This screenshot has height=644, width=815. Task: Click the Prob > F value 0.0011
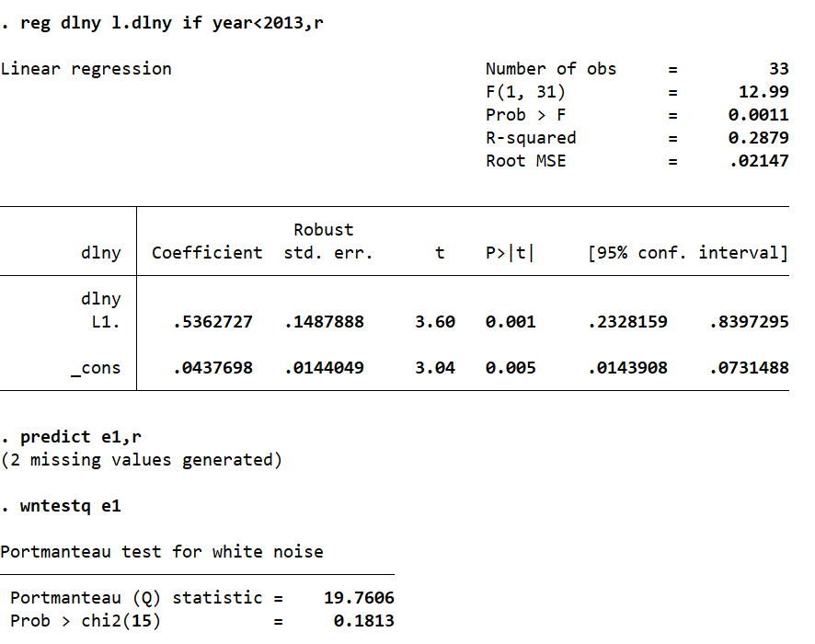(758, 115)
